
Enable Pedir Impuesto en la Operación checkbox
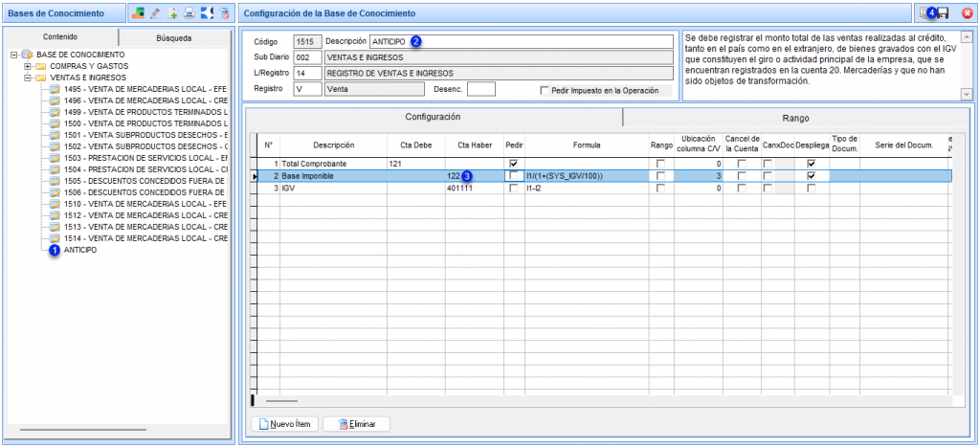[x=546, y=90]
